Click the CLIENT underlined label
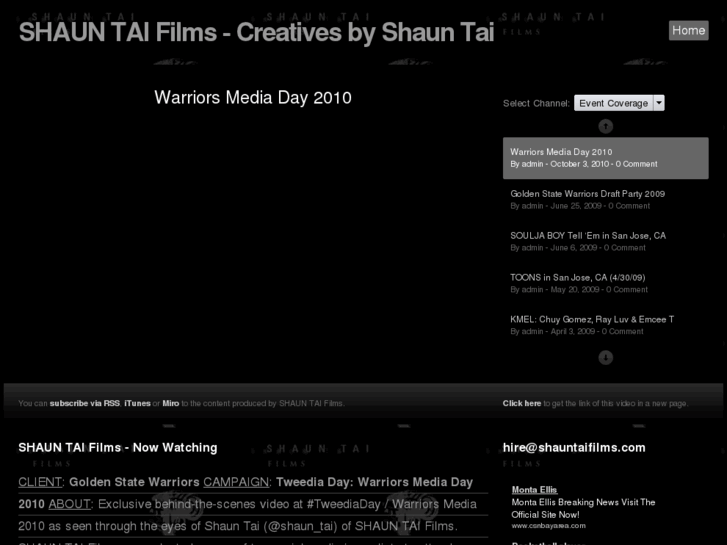The height and width of the screenshot is (545, 727). (x=40, y=482)
